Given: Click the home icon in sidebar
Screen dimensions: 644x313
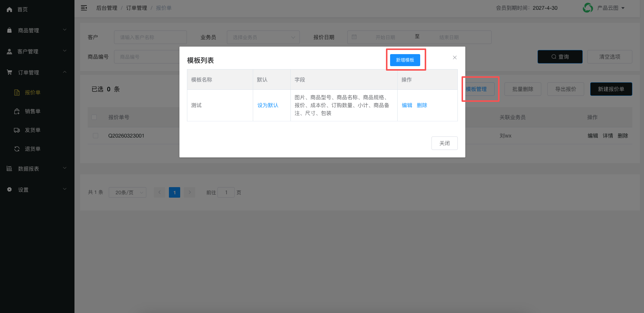Looking at the screenshot, I should click(9, 9).
